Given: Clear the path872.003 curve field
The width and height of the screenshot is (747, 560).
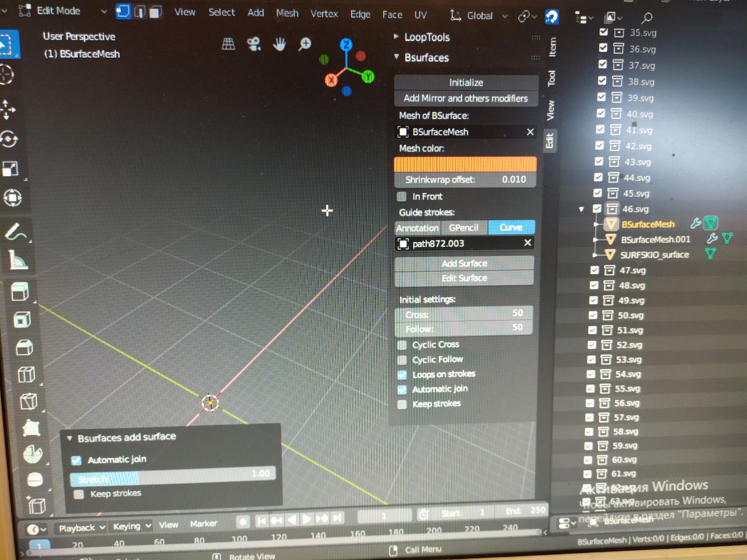Looking at the screenshot, I should (528, 243).
